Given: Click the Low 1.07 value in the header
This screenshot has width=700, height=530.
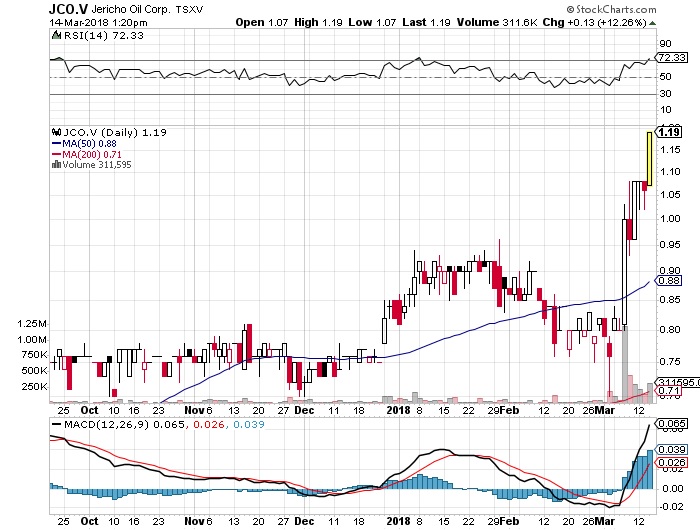Looking at the screenshot, I should coord(372,22).
